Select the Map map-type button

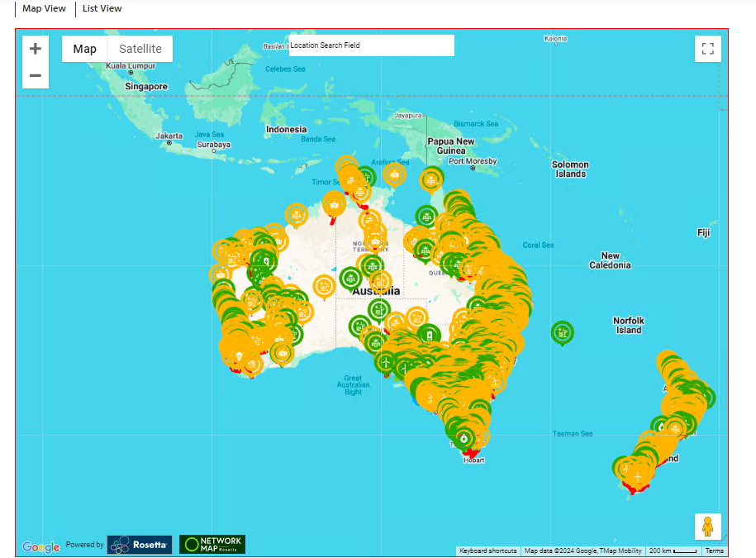(84, 49)
